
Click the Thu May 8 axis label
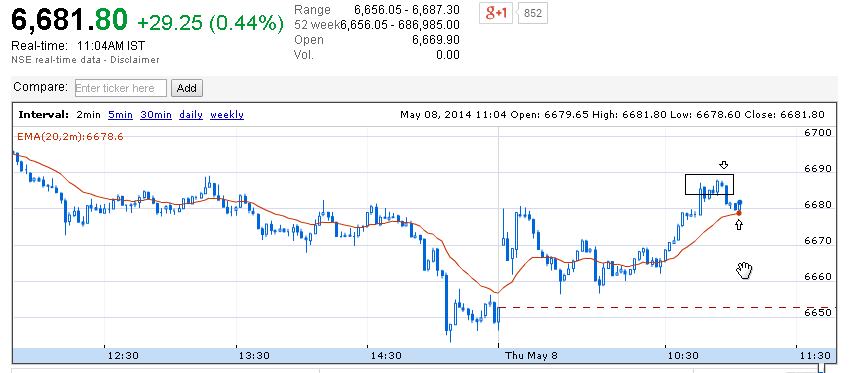[x=530, y=356]
